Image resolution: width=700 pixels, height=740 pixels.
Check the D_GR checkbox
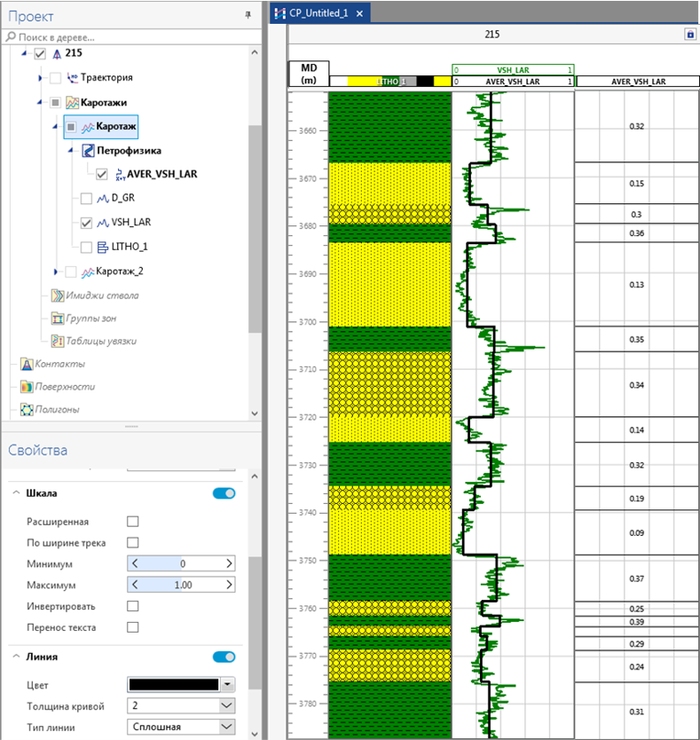pyautogui.click(x=86, y=198)
